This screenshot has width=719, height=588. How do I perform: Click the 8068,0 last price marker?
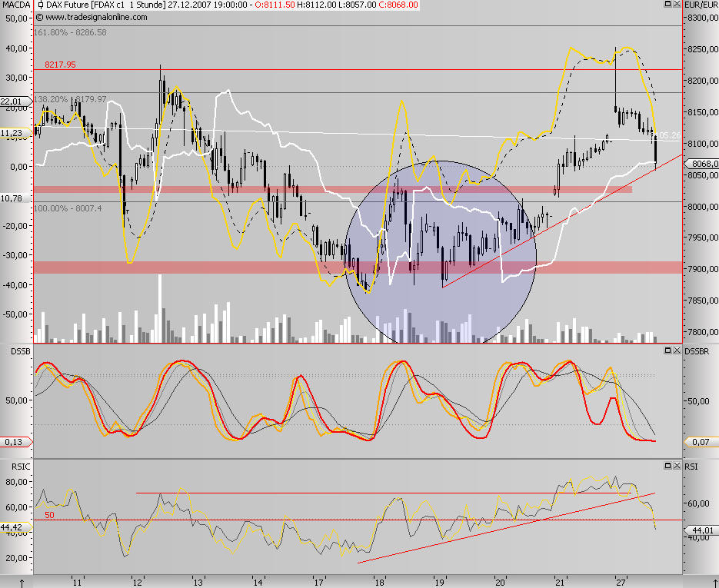(703, 164)
